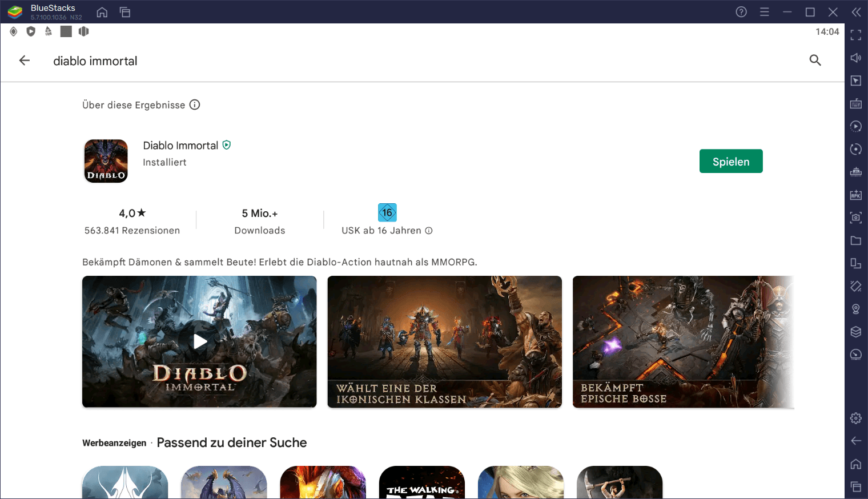This screenshot has width=868, height=499.
Task: Click the Werbeanzeigen label
Action: (114, 443)
